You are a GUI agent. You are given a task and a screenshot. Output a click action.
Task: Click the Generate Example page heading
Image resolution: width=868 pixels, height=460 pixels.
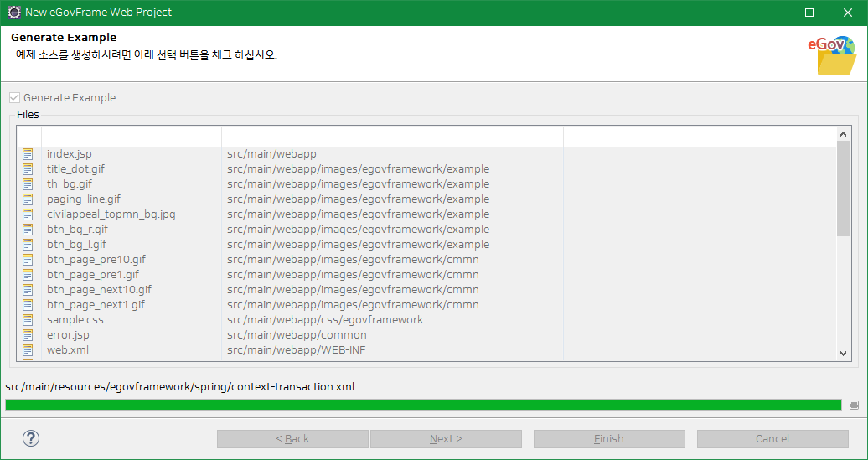tap(64, 38)
